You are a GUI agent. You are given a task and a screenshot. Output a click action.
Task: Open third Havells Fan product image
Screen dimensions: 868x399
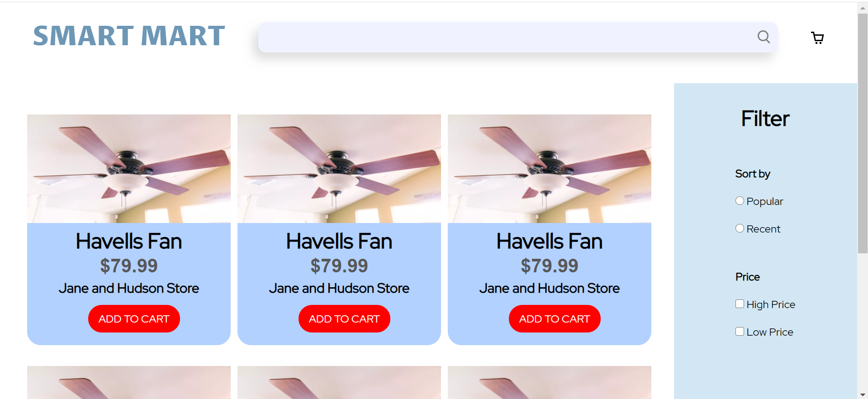point(550,169)
